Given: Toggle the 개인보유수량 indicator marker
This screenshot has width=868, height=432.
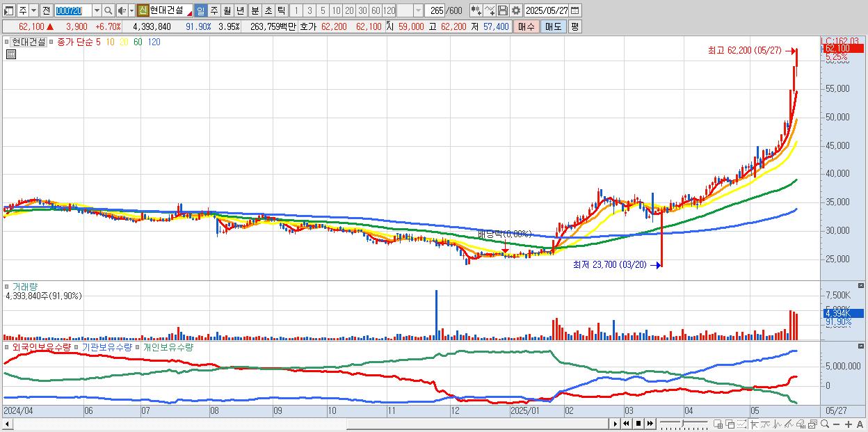Looking at the screenshot, I should coord(138,346).
